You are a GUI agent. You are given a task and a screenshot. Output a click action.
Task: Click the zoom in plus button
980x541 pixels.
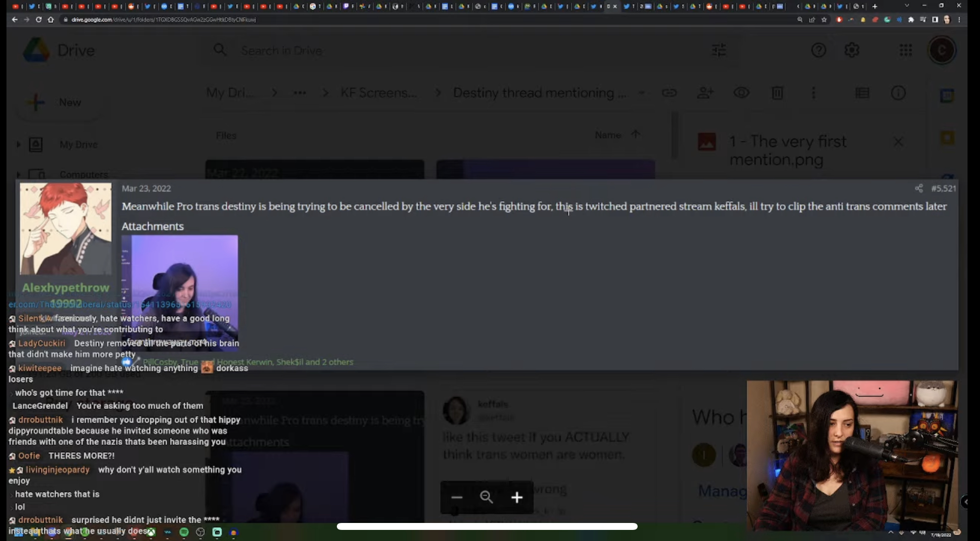(517, 497)
